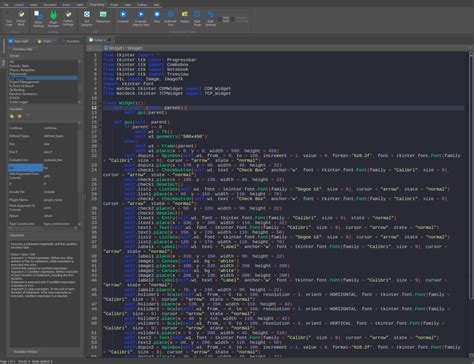Switch to the Document ribbon tab
Viewport: 474px width, 364px height.
pos(50,5)
